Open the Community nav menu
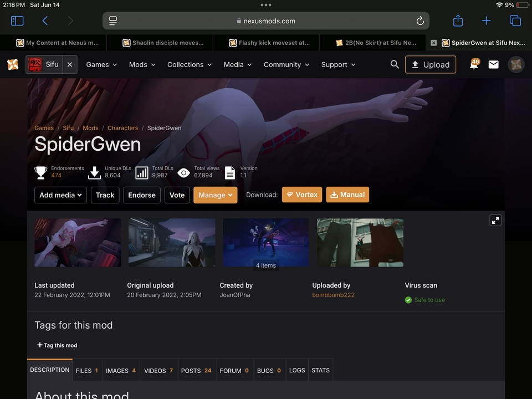The width and height of the screenshot is (532, 399). tap(286, 65)
